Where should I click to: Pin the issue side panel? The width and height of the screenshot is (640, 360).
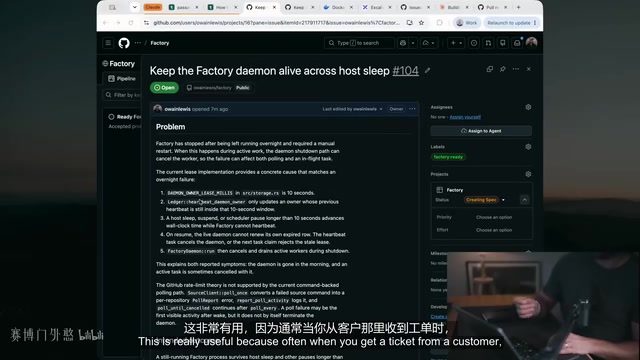click(503, 69)
